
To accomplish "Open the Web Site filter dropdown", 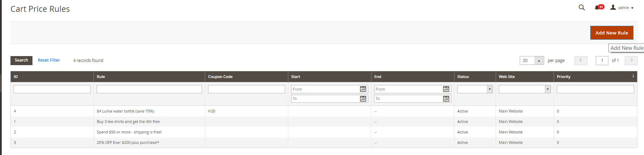I will coord(525,89).
